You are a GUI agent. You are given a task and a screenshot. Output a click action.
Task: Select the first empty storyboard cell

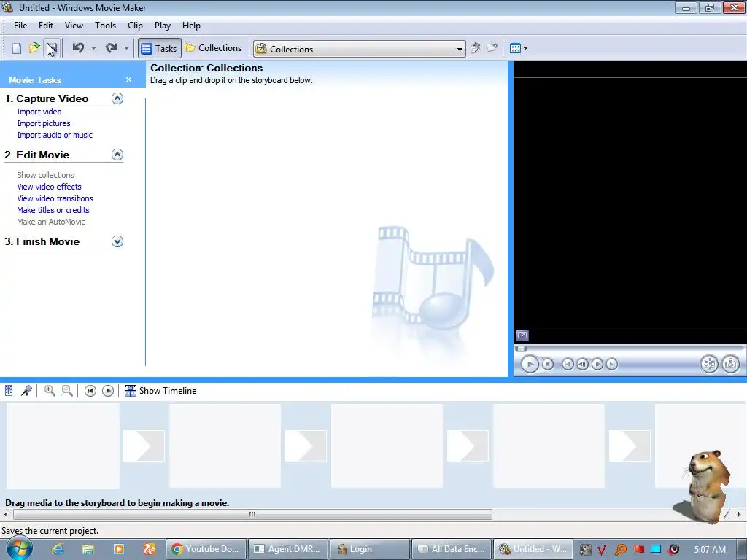[63, 446]
